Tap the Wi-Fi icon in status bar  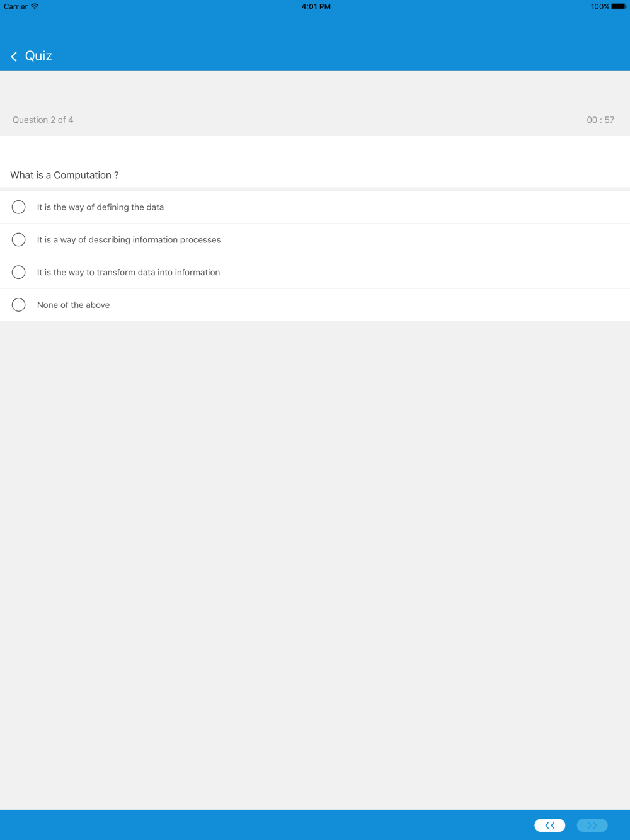35,6
